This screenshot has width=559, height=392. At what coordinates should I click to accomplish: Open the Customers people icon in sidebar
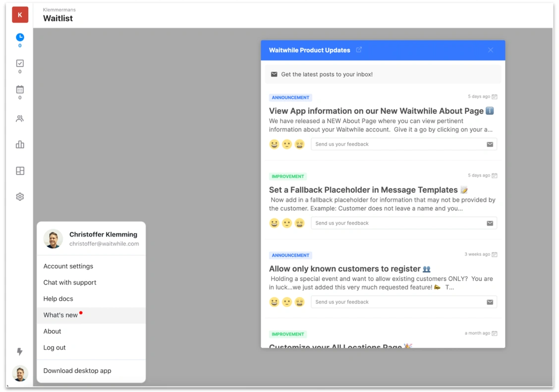click(x=20, y=119)
